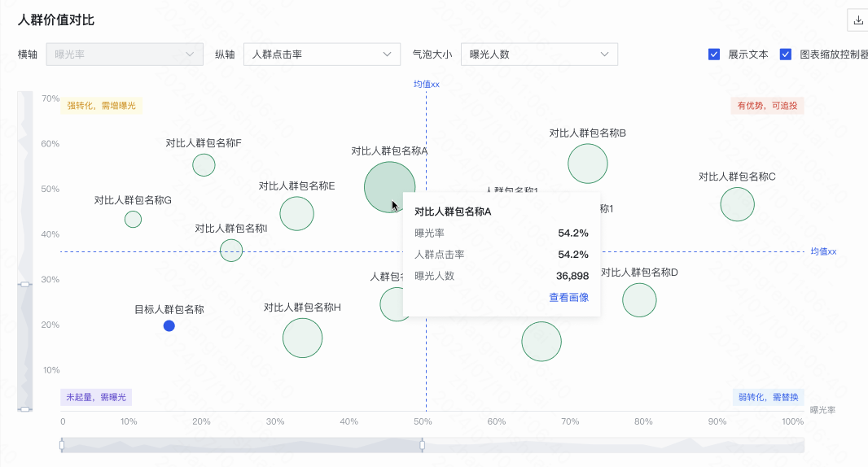Screen dimensions: 868x467
Task: Click the vertical zoom slider bottom handle
Action: coord(25,409)
